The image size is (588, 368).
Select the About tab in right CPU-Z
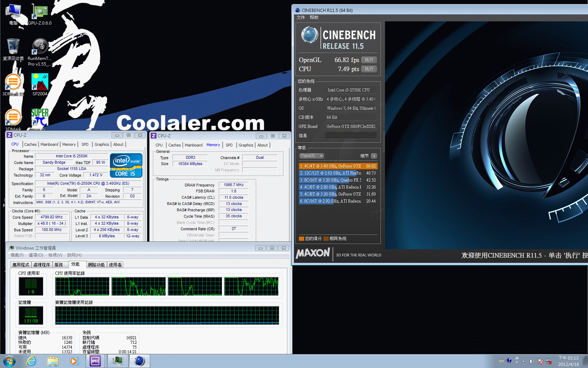(262, 145)
